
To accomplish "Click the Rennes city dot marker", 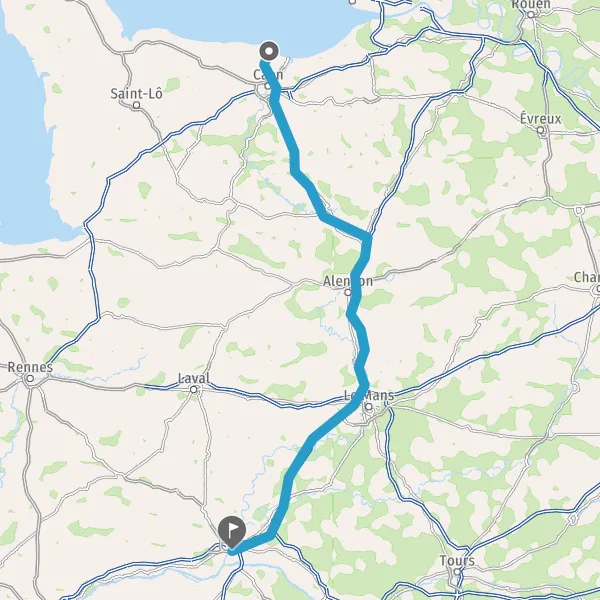I will click(x=30, y=379).
